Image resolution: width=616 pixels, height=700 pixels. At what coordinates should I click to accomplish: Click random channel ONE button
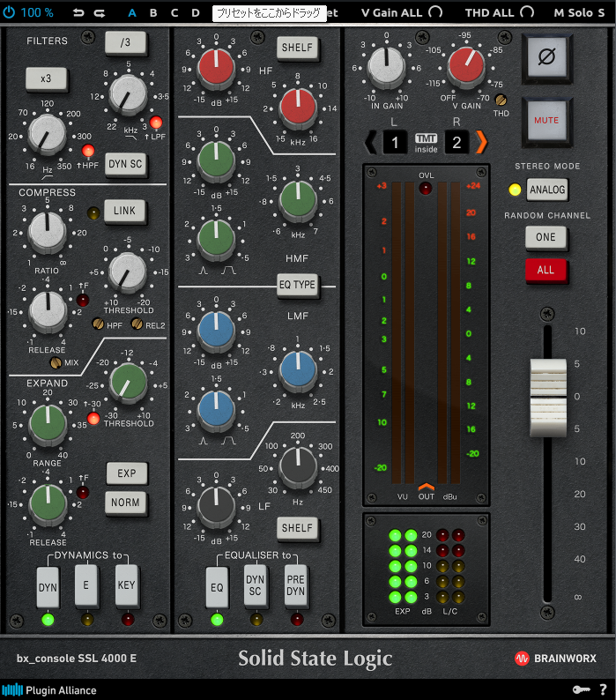pos(545,237)
